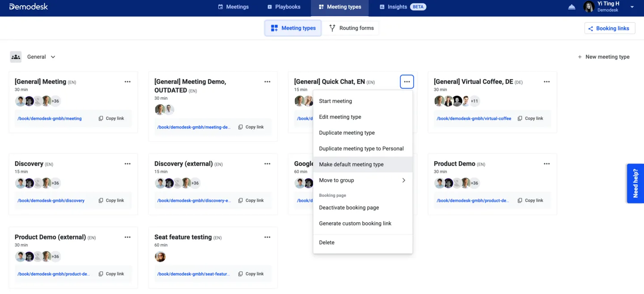
Task: Select Make default meeting type
Action: 363,164
